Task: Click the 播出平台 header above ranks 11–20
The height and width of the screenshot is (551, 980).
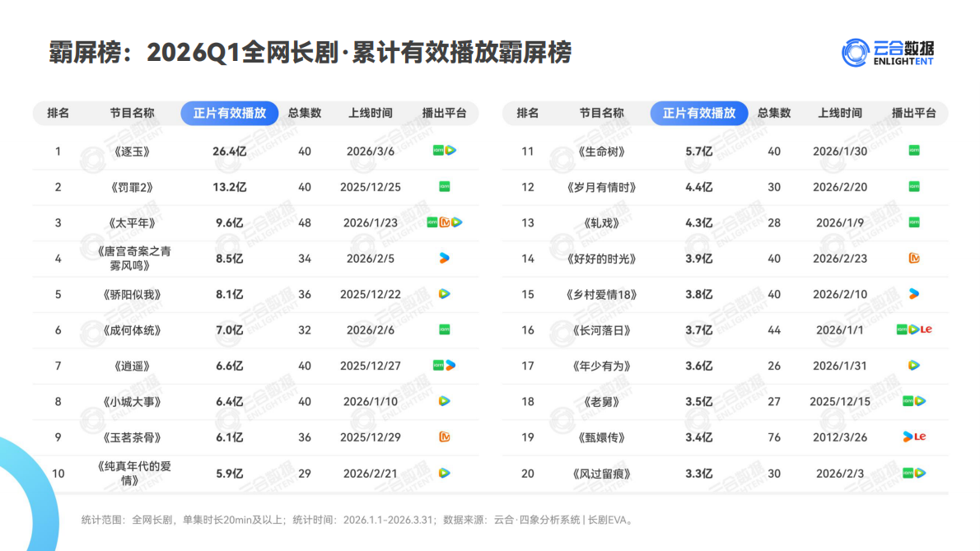Action: 914,113
